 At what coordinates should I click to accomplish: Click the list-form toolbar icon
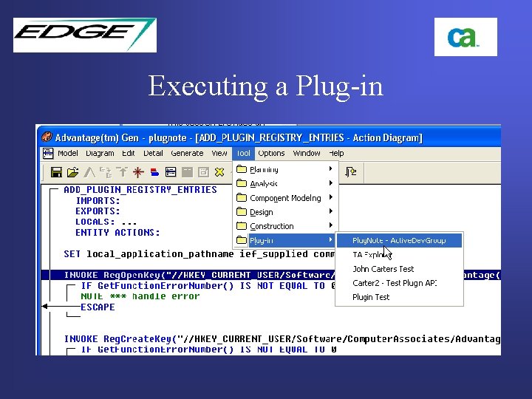point(171,172)
